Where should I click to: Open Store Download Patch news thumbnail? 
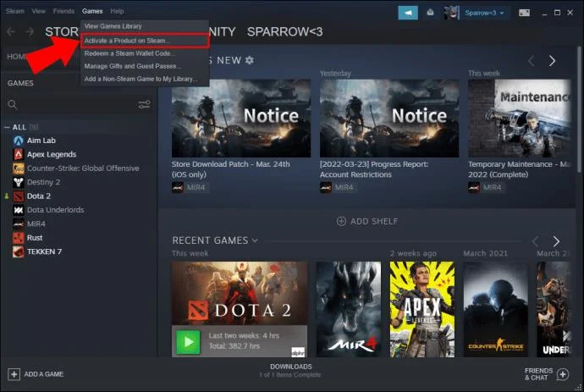point(241,119)
